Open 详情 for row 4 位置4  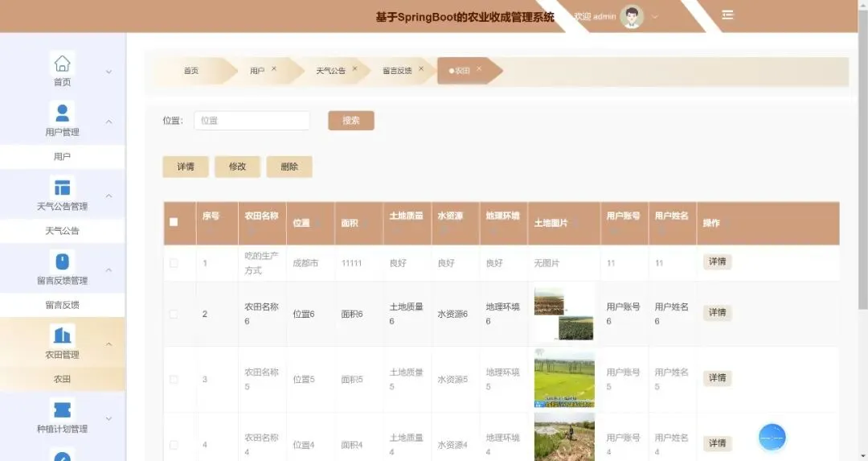point(718,443)
